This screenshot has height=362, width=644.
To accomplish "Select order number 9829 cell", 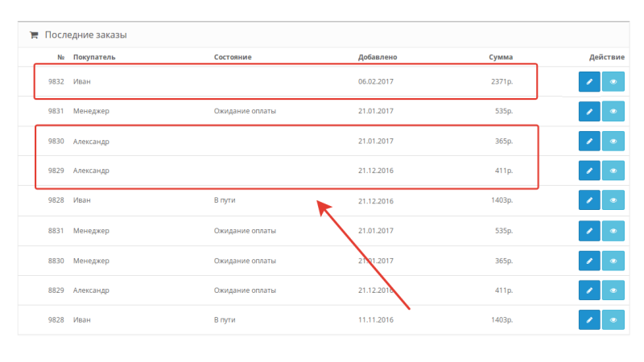I will click(x=56, y=171).
